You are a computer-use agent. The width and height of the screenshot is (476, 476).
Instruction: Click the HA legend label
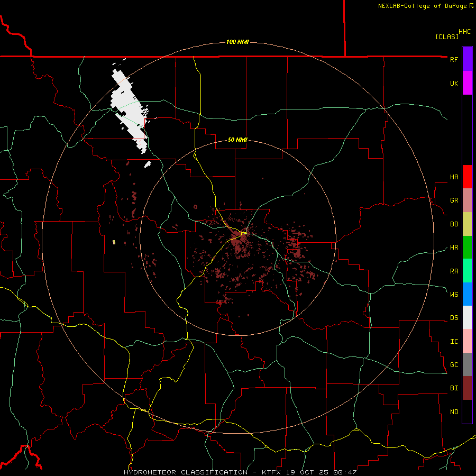(454, 177)
